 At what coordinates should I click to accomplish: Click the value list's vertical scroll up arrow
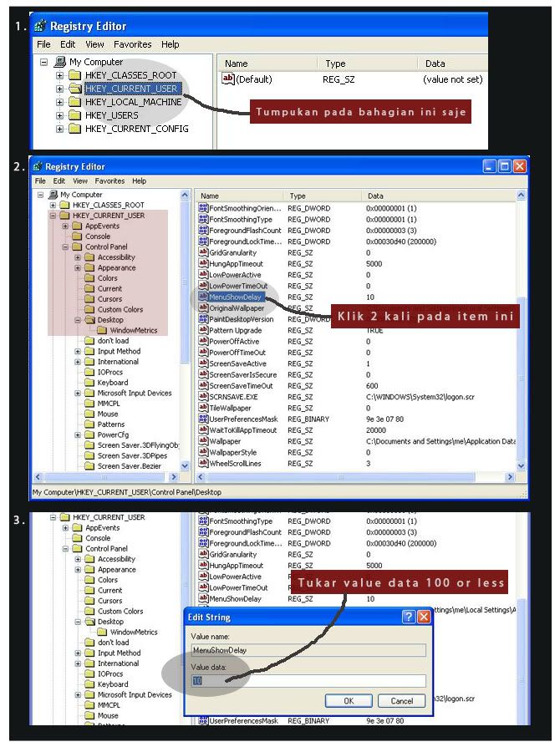(x=521, y=196)
